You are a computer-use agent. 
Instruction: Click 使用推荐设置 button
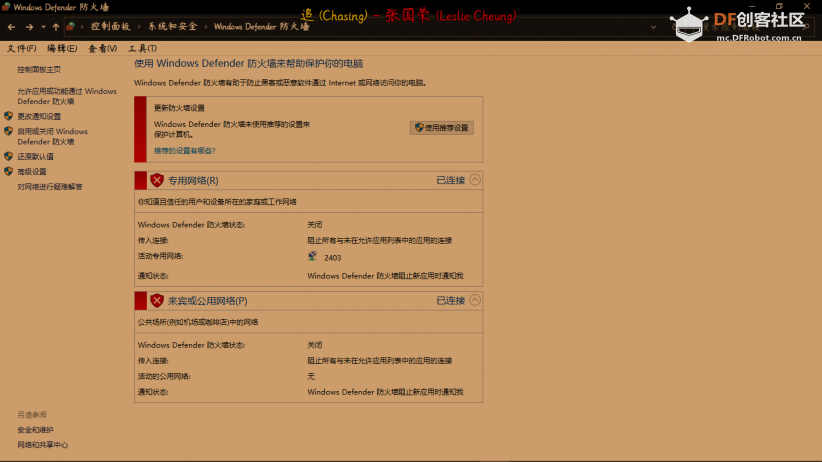pos(441,127)
